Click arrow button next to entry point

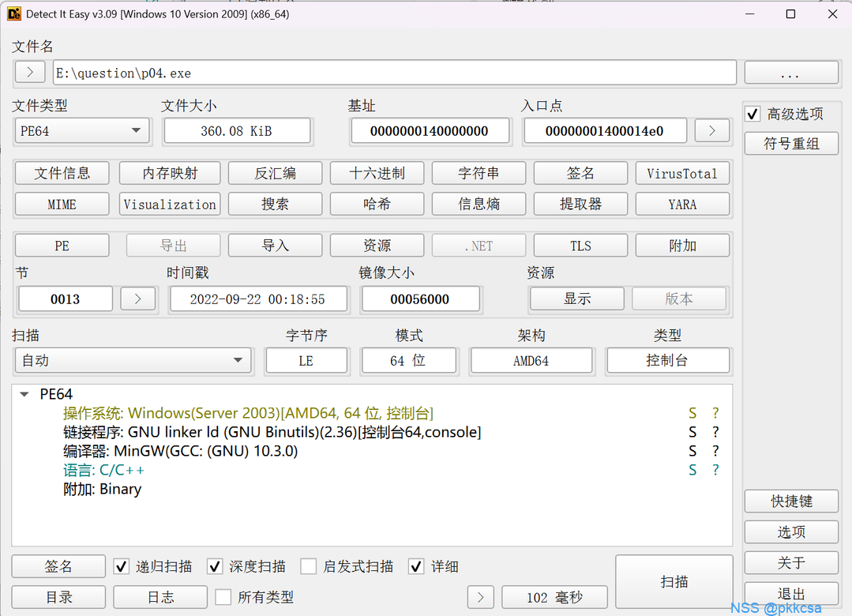[x=712, y=131]
